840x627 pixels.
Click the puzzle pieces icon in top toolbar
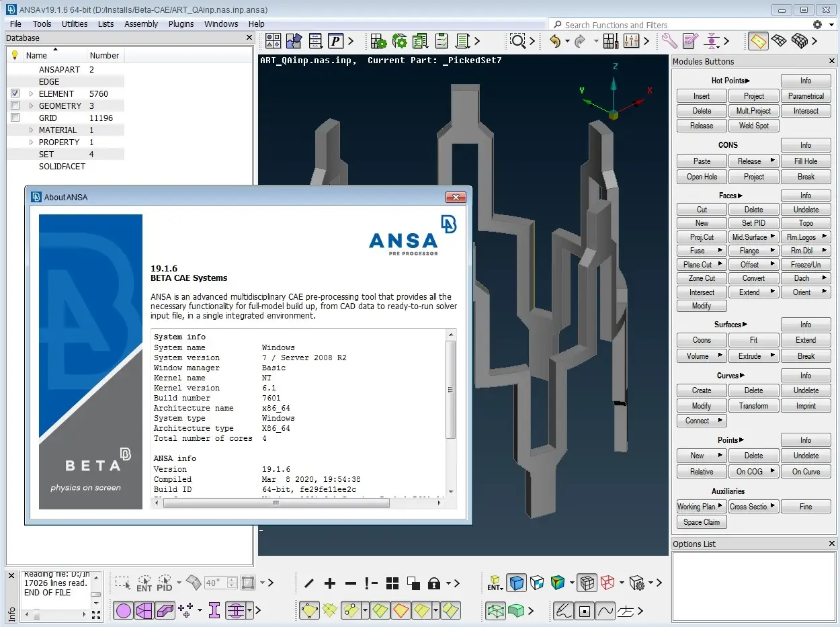click(x=294, y=41)
